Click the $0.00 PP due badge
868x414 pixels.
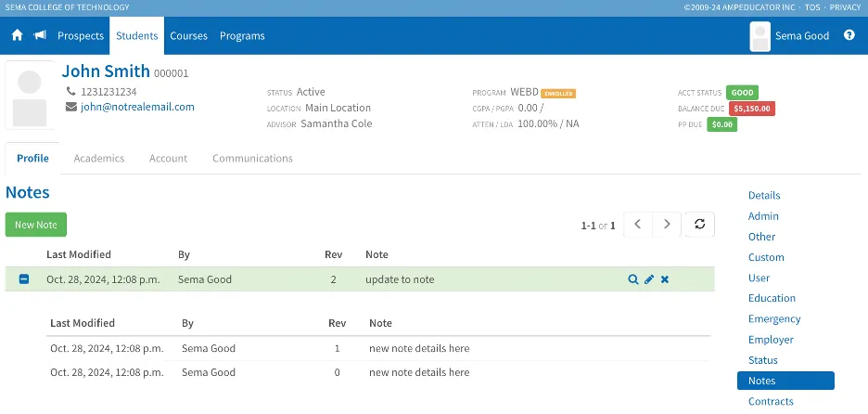tap(721, 124)
